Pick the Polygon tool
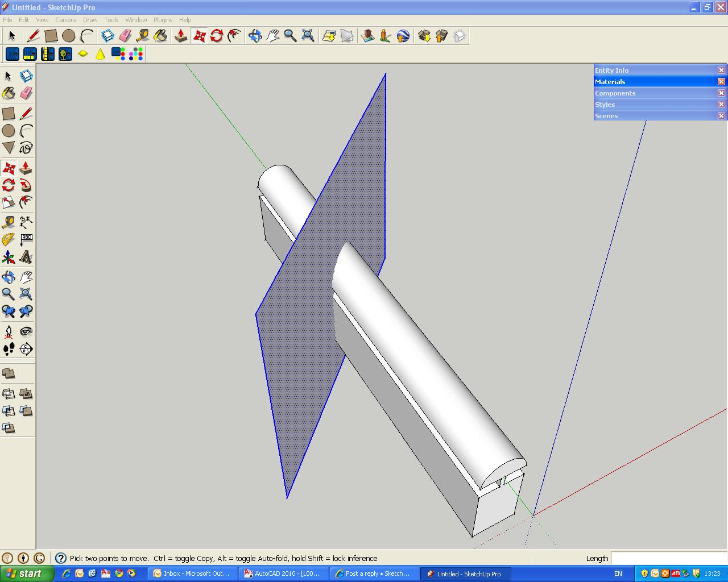This screenshot has height=582, width=728. (x=9, y=148)
